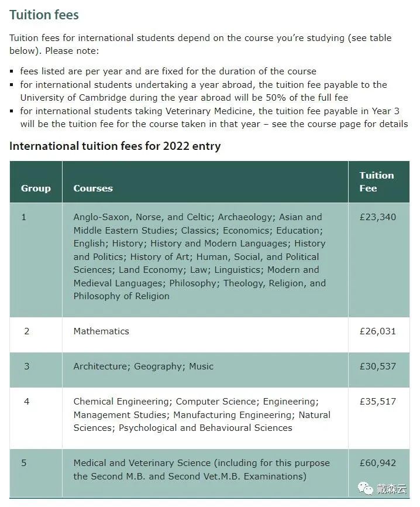Click the £30,537 fee value
The height and width of the screenshot is (507, 420).
coord(378,366)
